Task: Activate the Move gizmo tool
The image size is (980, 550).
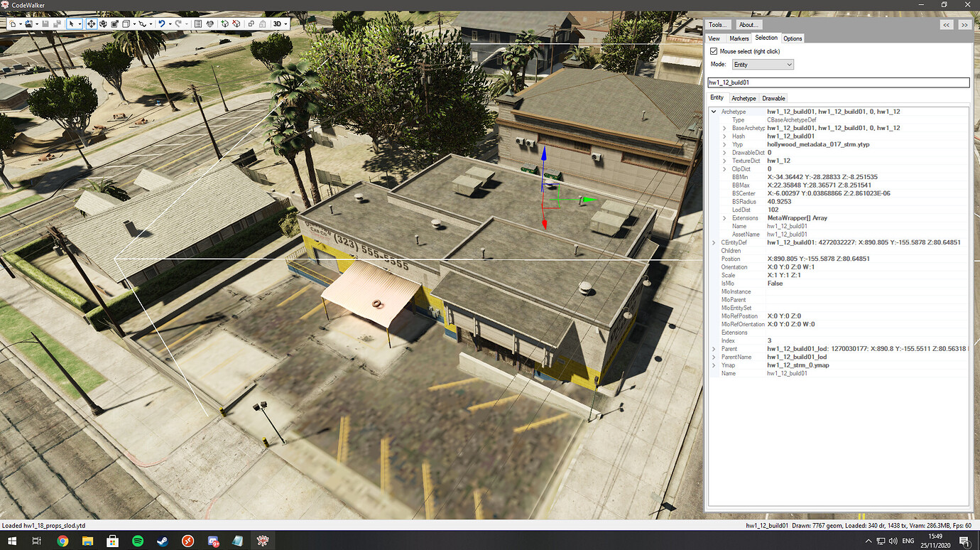Action: coord(92,23)
